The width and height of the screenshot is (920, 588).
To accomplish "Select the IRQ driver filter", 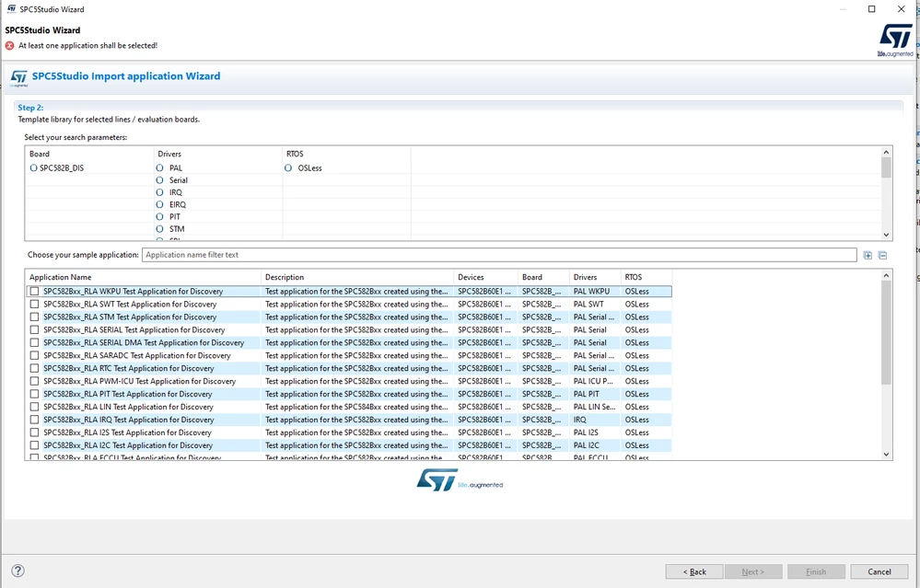I will click(159, 192).
